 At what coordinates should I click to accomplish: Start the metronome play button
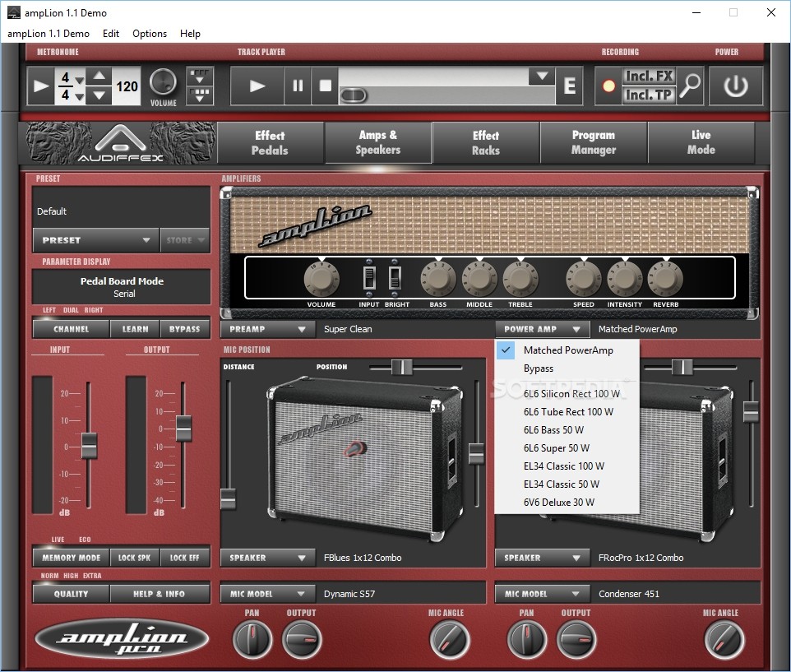(41, 86)
